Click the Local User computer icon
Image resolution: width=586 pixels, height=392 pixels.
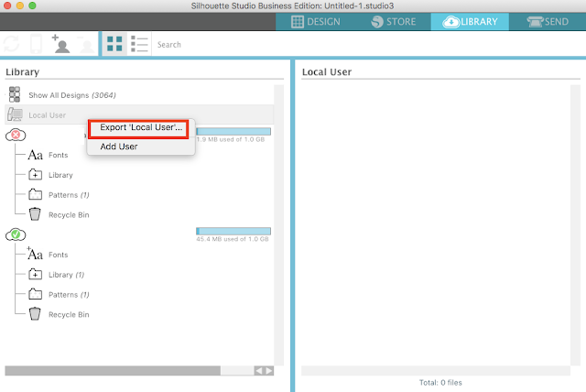pos(15,114)
